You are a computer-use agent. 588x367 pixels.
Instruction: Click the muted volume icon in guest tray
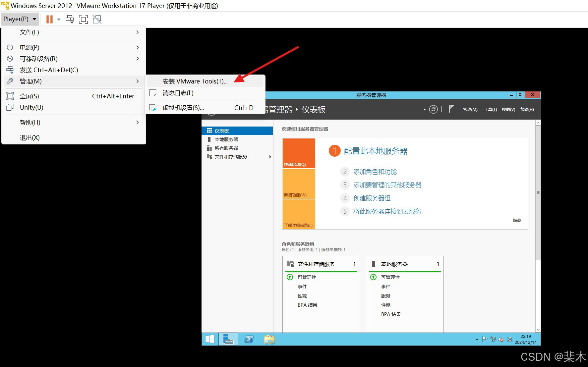coord(501,339)
